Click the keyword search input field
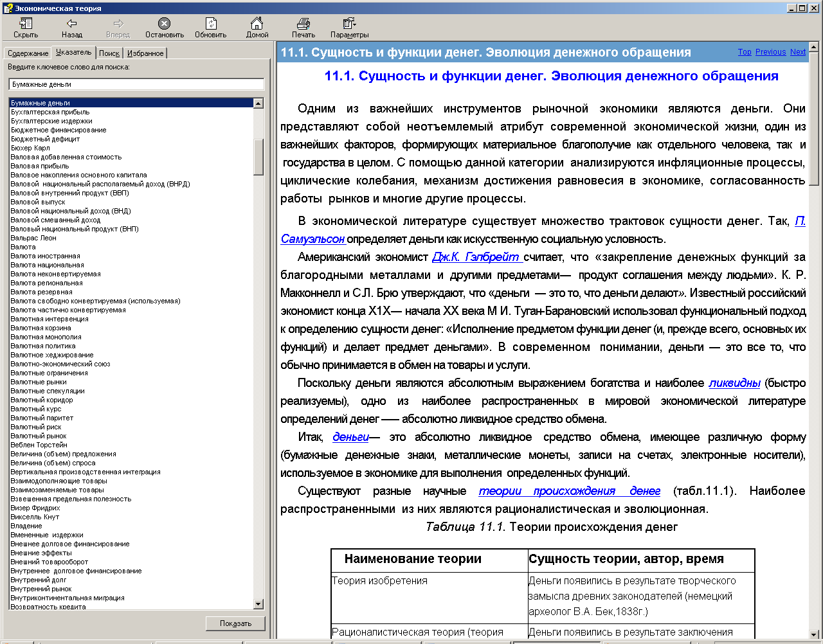 (136, 84)
